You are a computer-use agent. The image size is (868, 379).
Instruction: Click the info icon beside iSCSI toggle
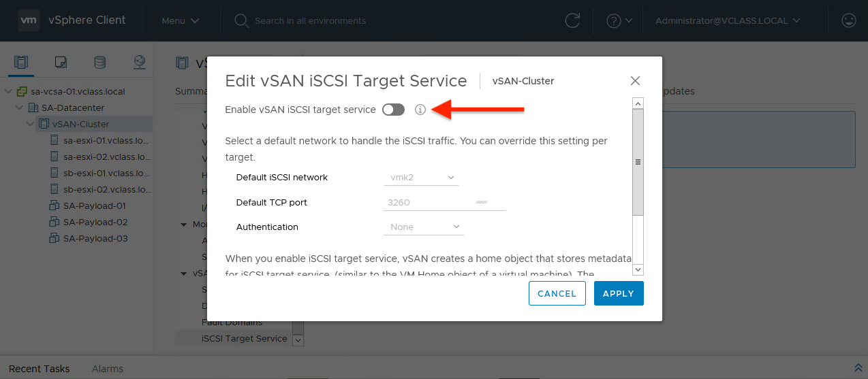click(x=420, y=110)
